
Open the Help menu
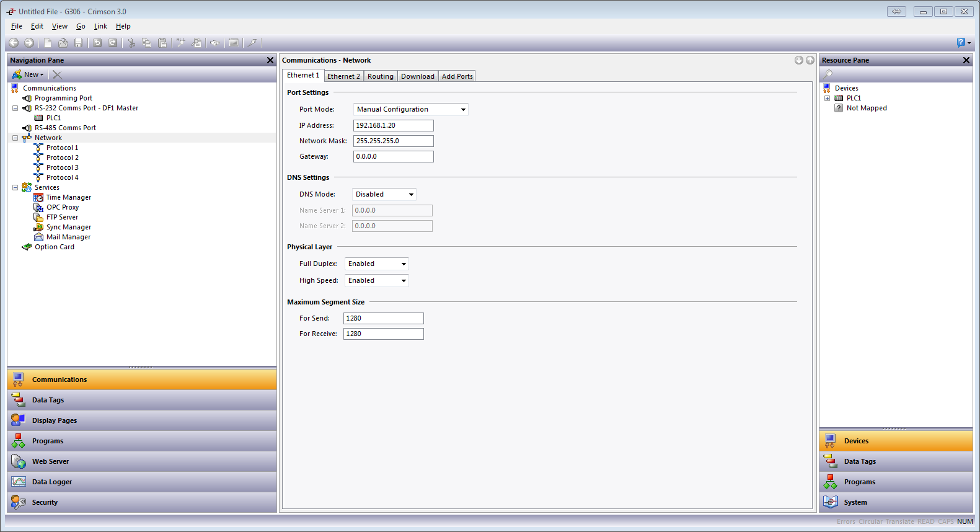coord(123,26)
